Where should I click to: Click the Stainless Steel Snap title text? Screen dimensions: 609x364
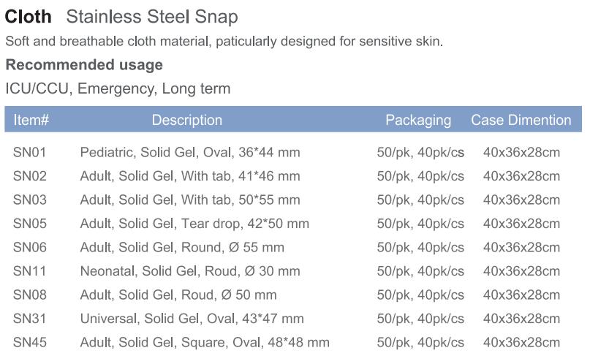pos(152,17)
